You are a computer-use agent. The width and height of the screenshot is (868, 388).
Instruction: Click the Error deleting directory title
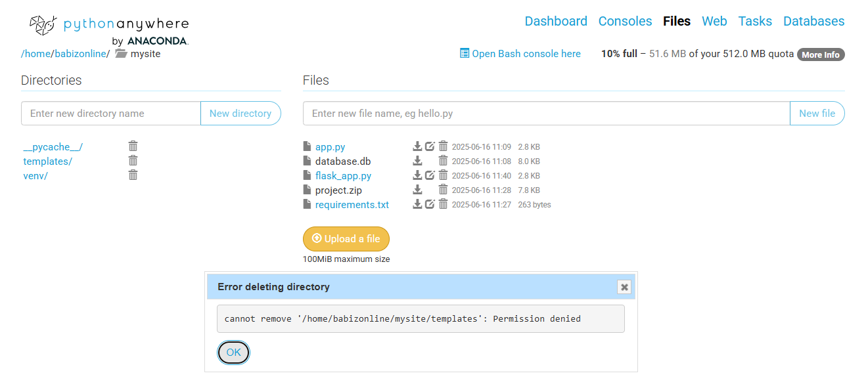273,287
